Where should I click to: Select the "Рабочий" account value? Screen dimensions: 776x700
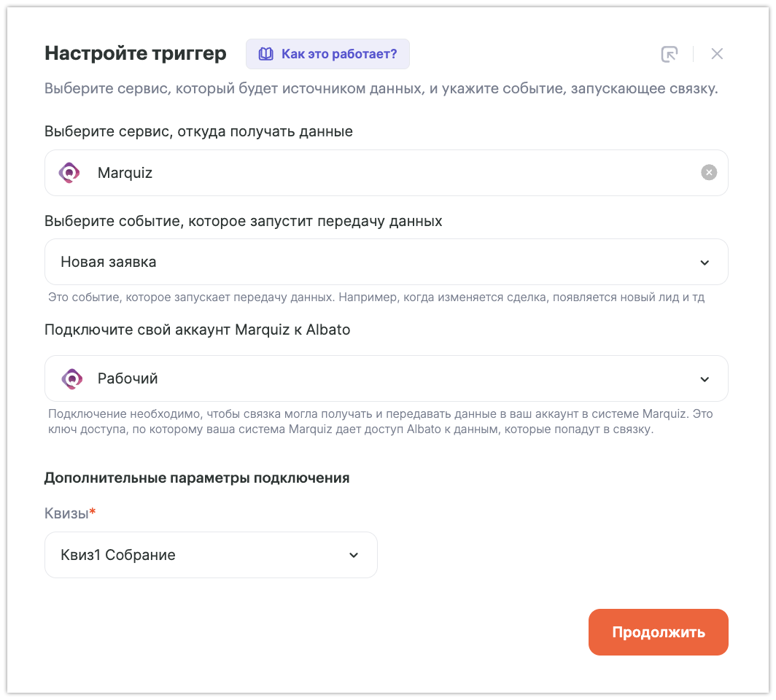point(128,378)
